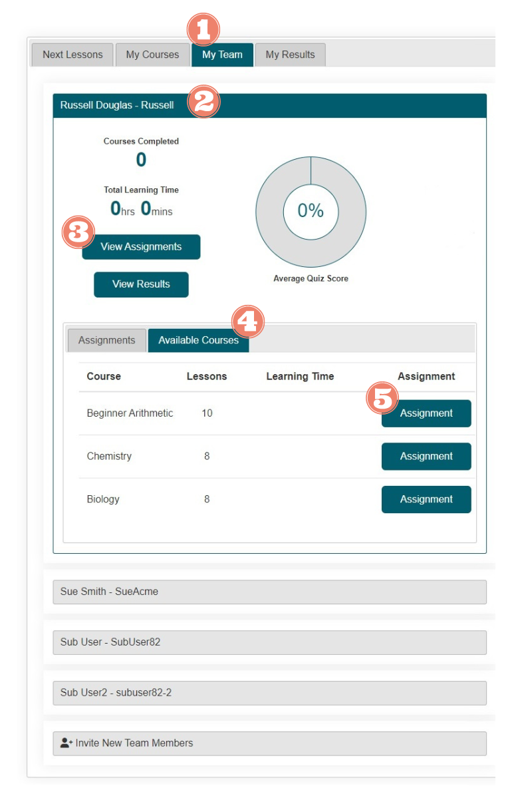Image resolution: width=512 pixels, height=812 pixels.
Task: Switch to the My Courses tab
Action: click(154, 55)
